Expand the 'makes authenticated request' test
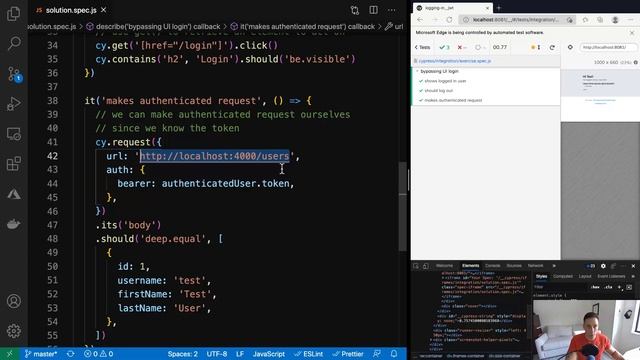 pos(453,100)
